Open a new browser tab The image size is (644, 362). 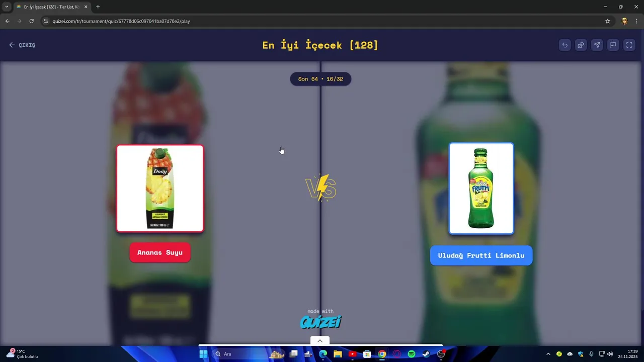(x=98, y=7)
